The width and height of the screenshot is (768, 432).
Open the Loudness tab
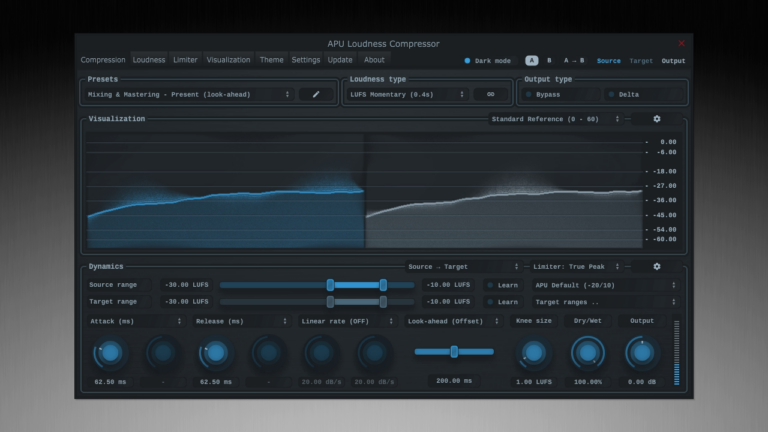point(149,60)
